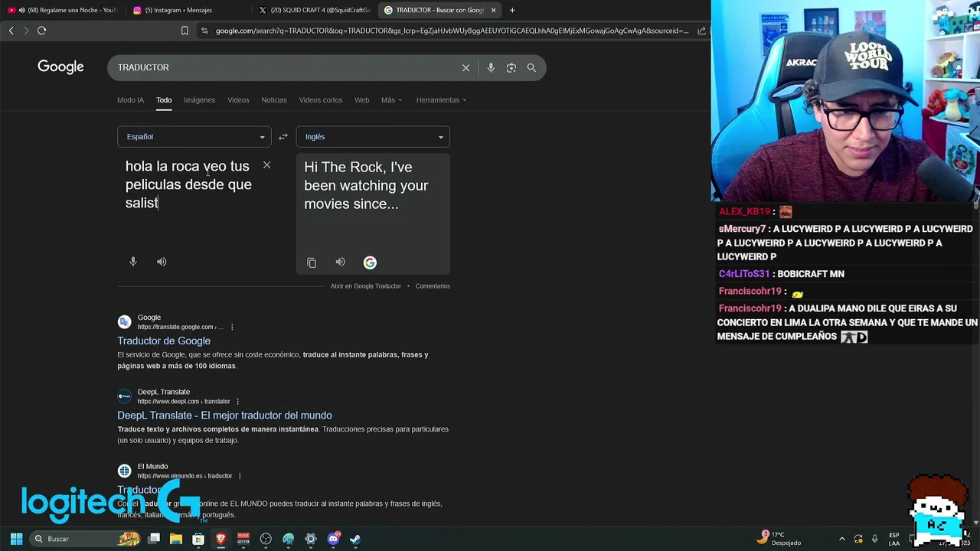The height and width of the screenshot is (551, 980).
Task: Open Google Lens image search icon
Action: [511, 67]
